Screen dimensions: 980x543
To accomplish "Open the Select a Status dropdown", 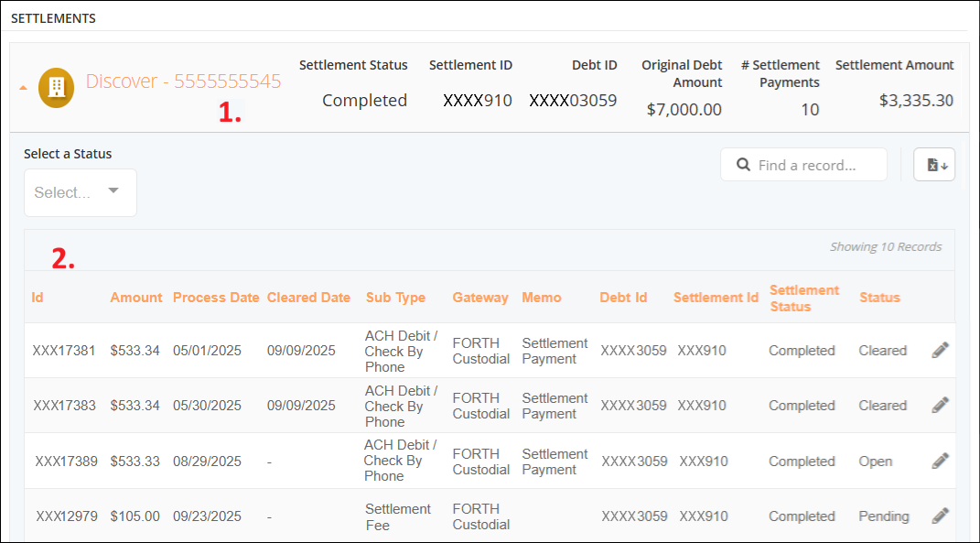I will (81, 192).
